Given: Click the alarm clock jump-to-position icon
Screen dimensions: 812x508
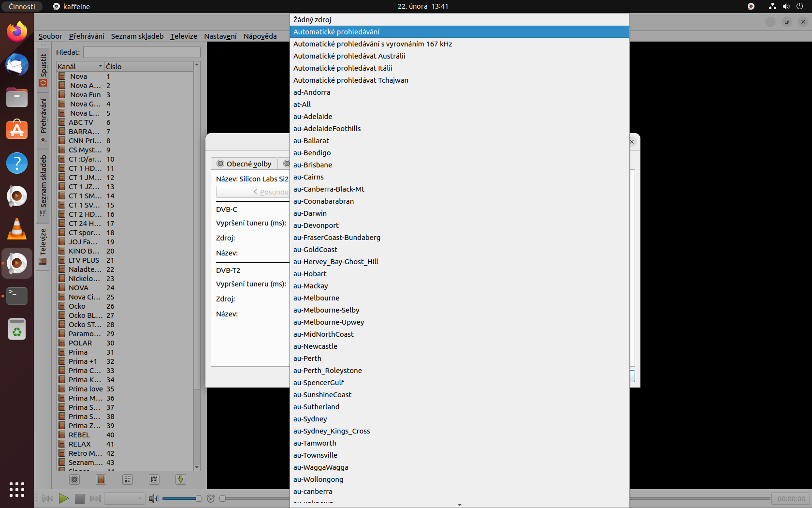Looking at the screenshot, I should point(211,498).
